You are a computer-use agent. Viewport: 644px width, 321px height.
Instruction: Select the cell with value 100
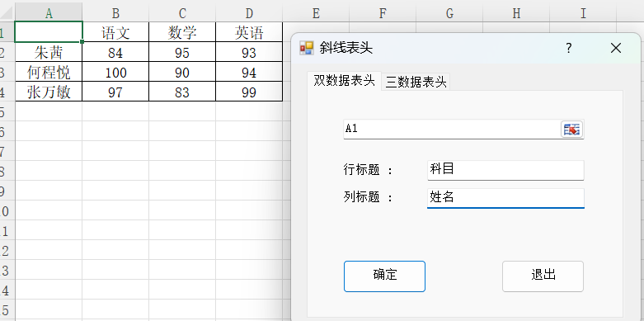point(115,72)
